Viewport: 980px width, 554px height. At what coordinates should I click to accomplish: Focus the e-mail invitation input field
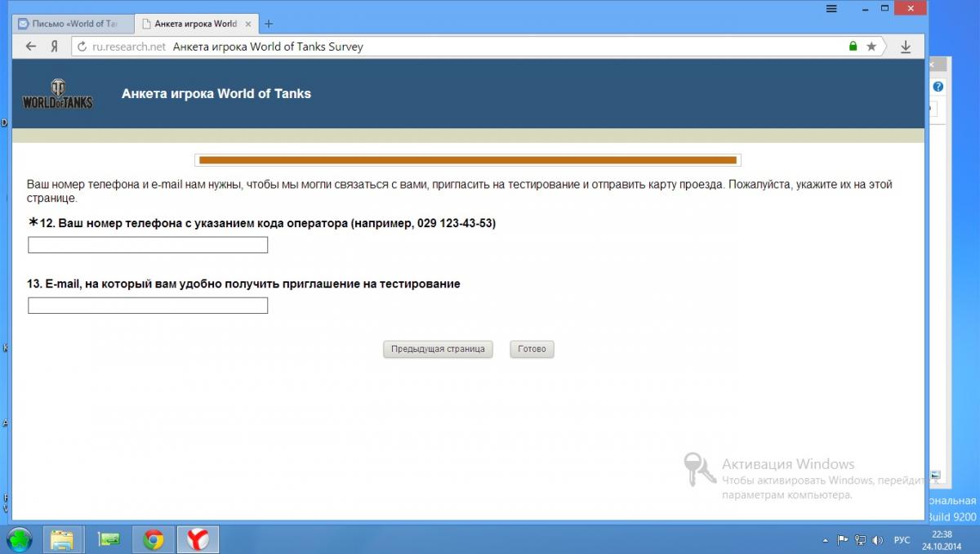(148, 306)
